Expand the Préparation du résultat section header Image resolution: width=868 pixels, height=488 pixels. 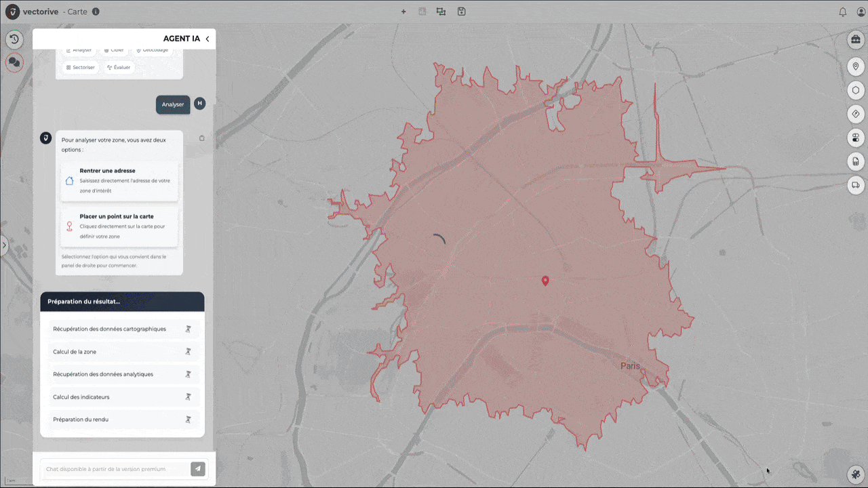coord(122,301)
